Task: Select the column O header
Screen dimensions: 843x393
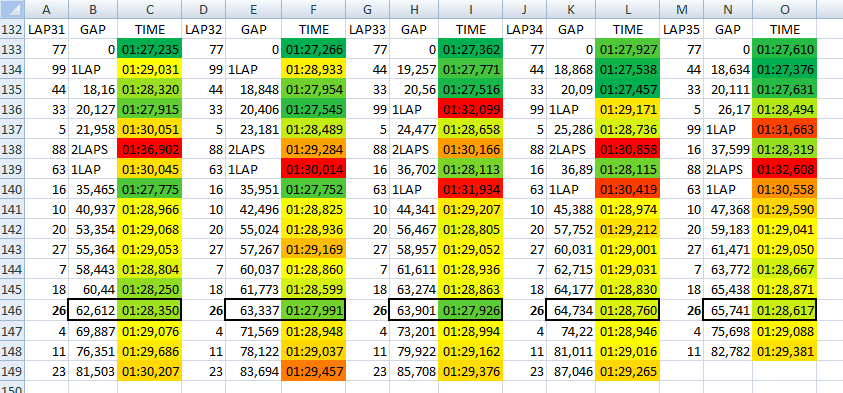Action: [784, 9]
